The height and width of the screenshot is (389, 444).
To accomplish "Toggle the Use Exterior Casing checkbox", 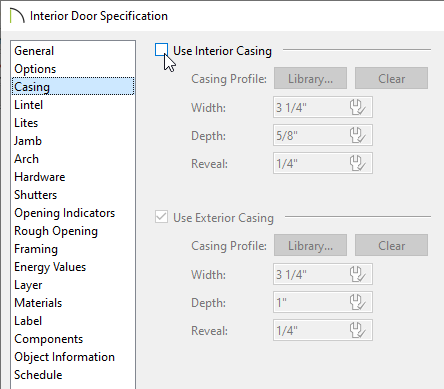I will tap(161, 217).
